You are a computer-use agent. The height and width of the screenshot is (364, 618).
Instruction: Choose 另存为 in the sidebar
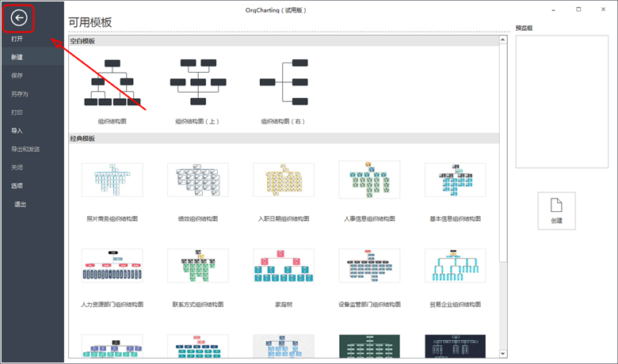pyautogui.click(x=19, y=94)
